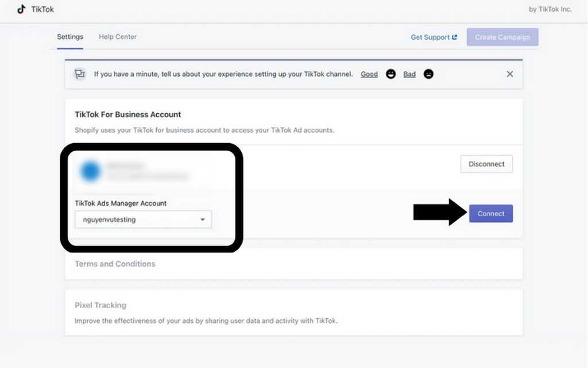Open the Get Support link
This screenshot has height=368, width=588.
point(430,37)
